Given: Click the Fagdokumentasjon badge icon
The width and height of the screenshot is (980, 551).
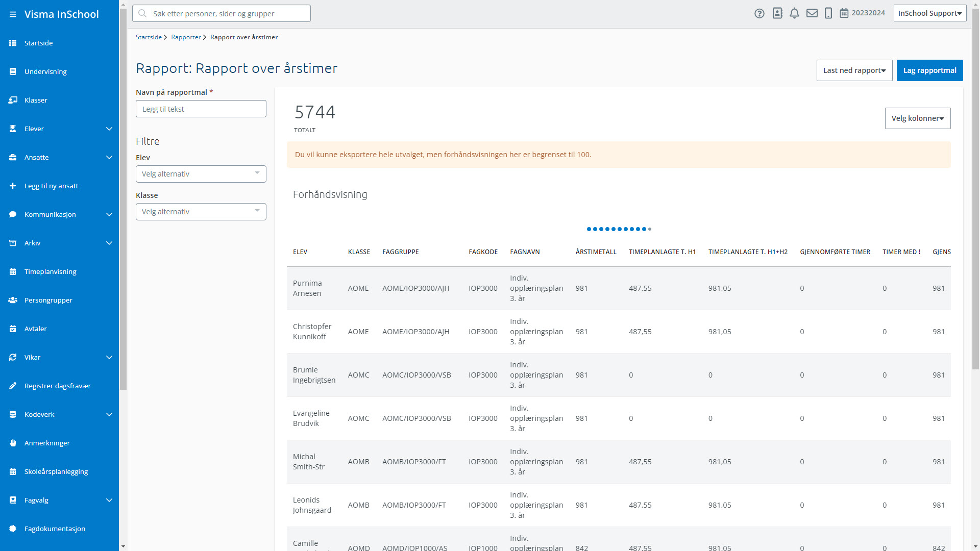Looking at the screenshot, I should [x=13, y=529].
